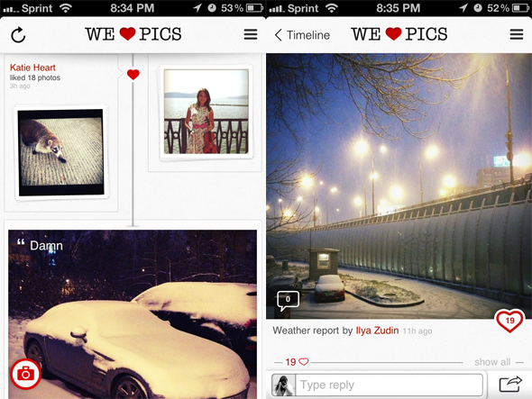532x399 pixels.
Task: Tap the 'liked 18 photos' text
Action: pyautogui.click(x=35, y=77)
